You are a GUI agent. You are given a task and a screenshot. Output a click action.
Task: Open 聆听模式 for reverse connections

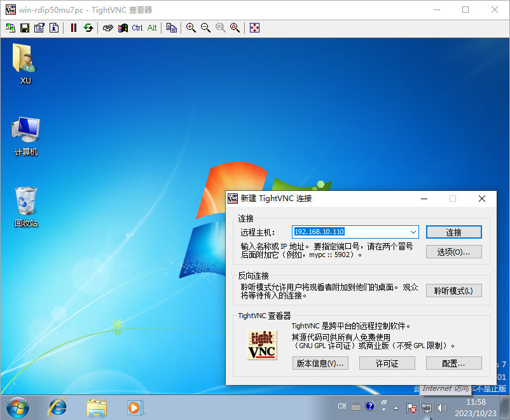453,290
